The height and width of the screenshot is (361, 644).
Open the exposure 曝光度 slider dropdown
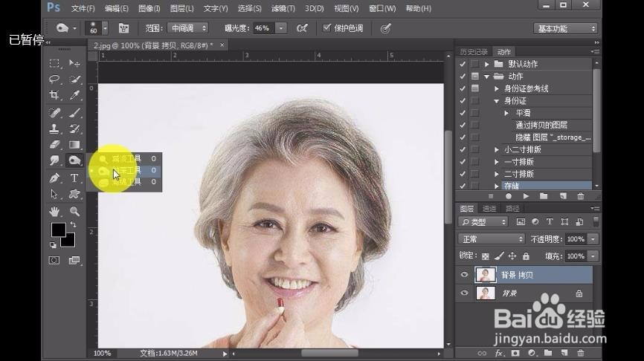pos(281,28)
